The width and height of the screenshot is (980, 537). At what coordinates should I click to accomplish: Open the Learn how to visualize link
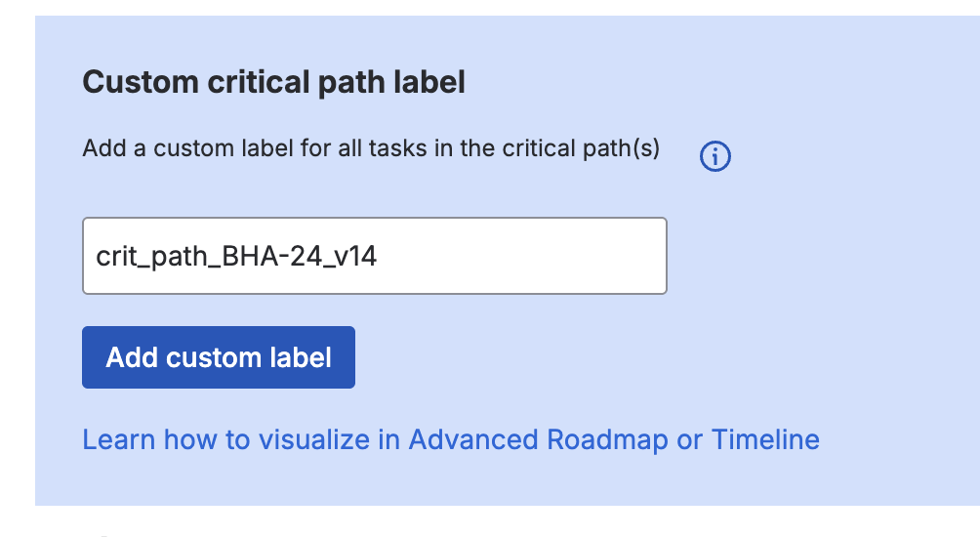coord(451,439)
